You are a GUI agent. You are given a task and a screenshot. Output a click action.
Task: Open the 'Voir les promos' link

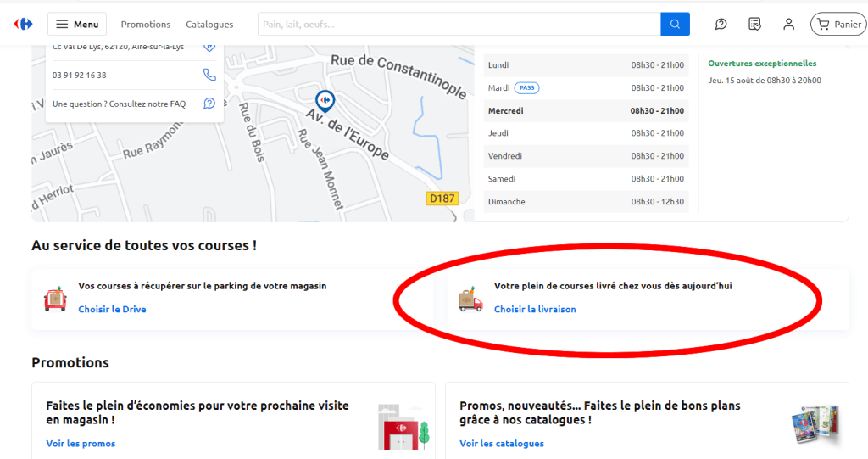pyautogui.click(x=81, y=444)
